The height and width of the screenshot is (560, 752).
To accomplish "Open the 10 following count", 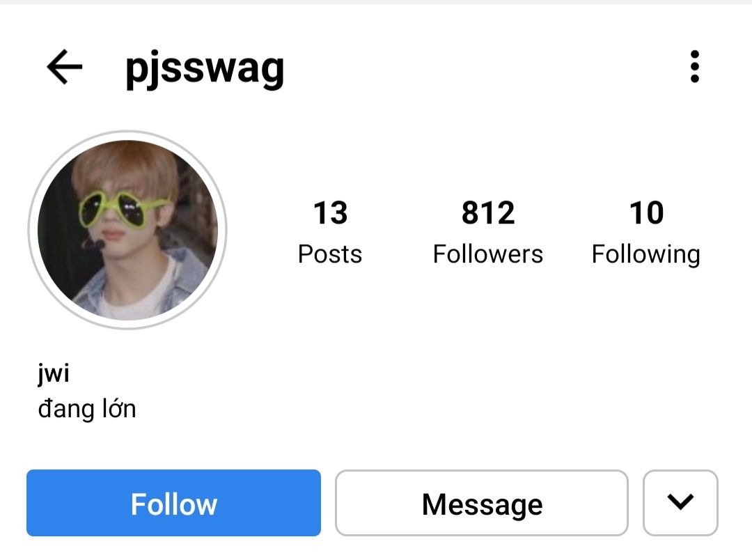I will (x=646, y=213).
